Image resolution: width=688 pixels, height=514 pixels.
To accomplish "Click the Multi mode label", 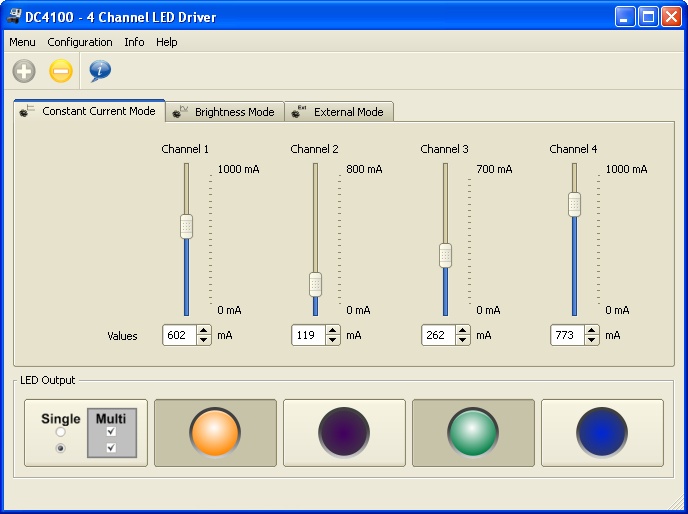I will [111, 419].
